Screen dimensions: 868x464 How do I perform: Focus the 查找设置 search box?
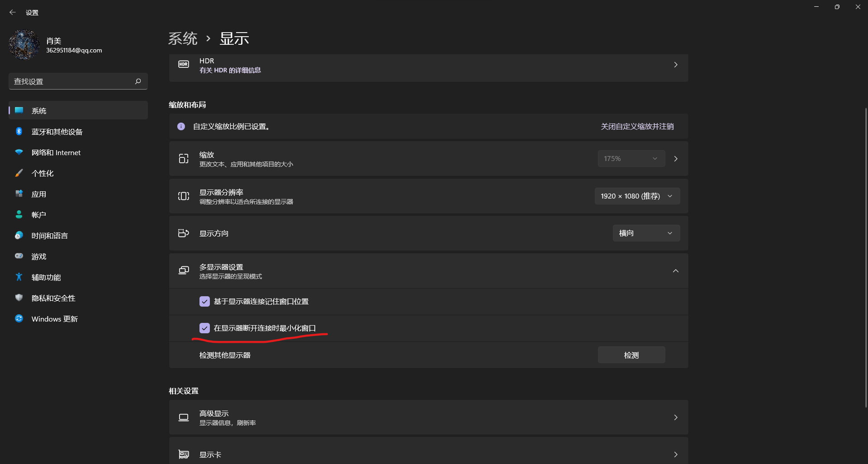[78, 81]
